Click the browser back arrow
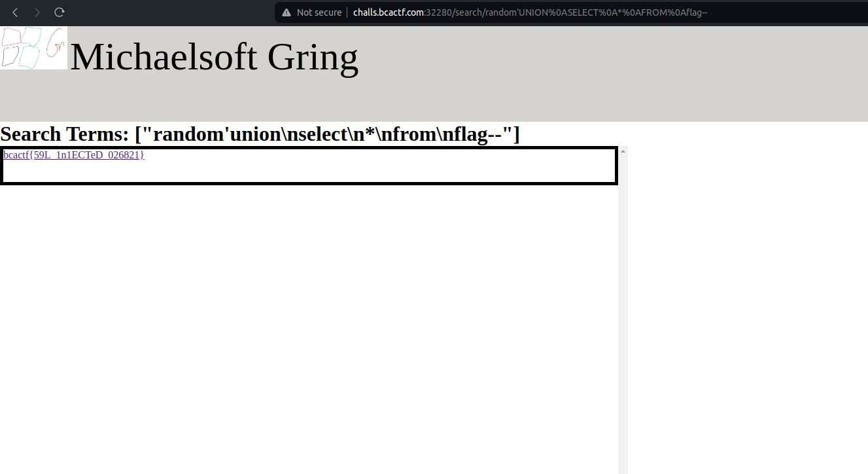This screenshot has height=474, width=868. 15,12
